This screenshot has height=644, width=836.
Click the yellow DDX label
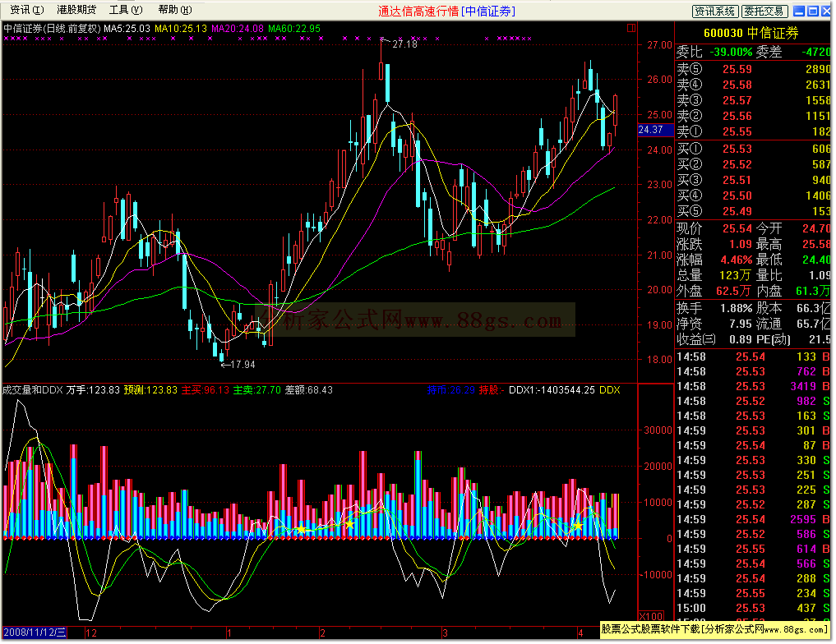click(610, 390)
